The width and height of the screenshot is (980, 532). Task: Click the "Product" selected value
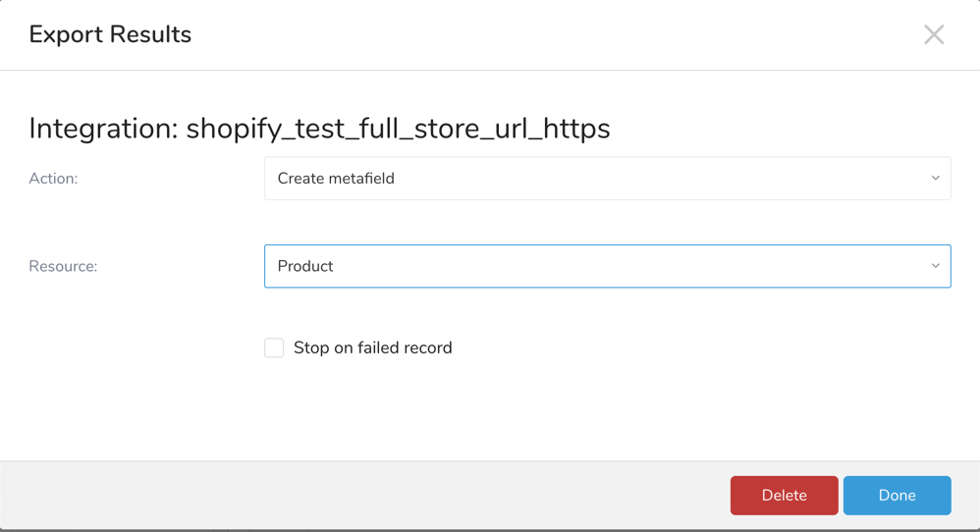coord(305,266)
